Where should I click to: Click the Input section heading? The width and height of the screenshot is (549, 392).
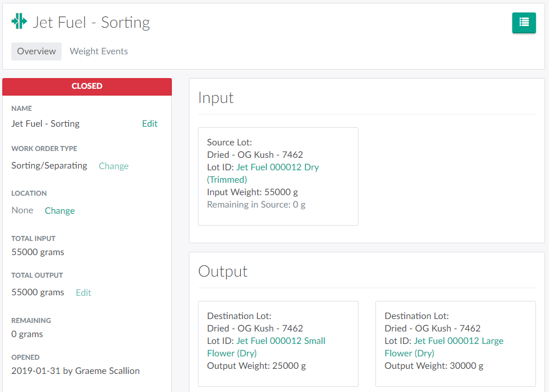pyautogui.click(x=215, y=98)
